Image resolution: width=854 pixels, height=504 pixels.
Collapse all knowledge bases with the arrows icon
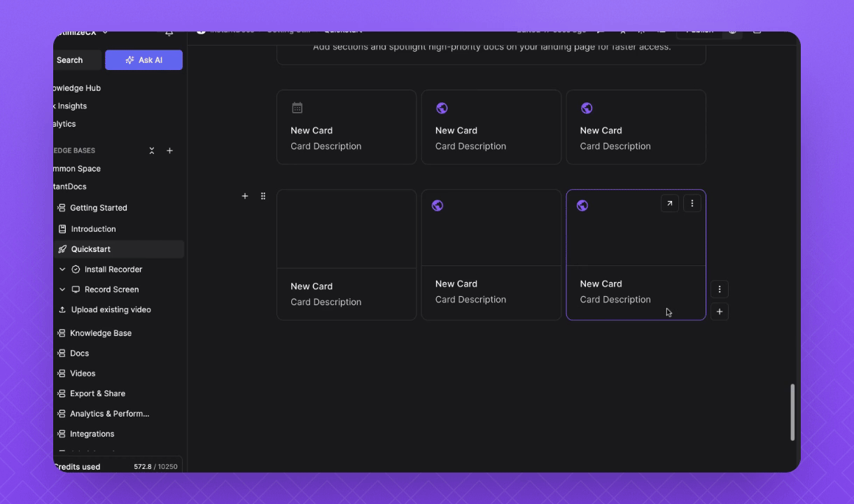point(152,150)
